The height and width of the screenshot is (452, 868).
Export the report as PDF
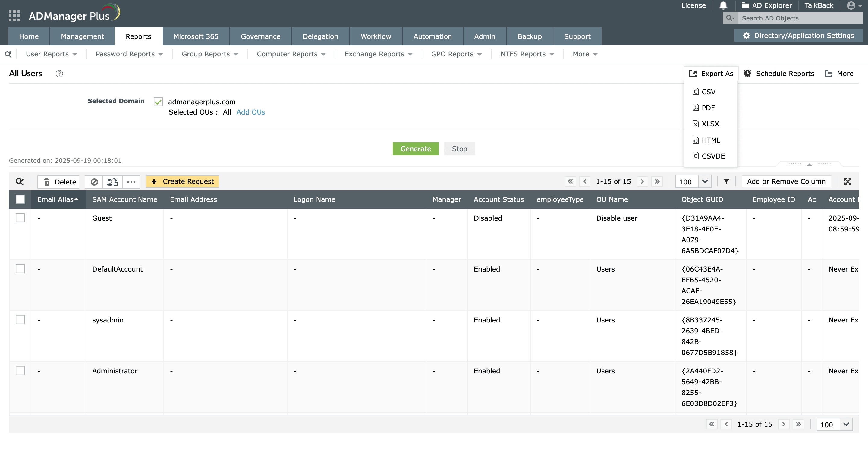(x=708, y=108)
